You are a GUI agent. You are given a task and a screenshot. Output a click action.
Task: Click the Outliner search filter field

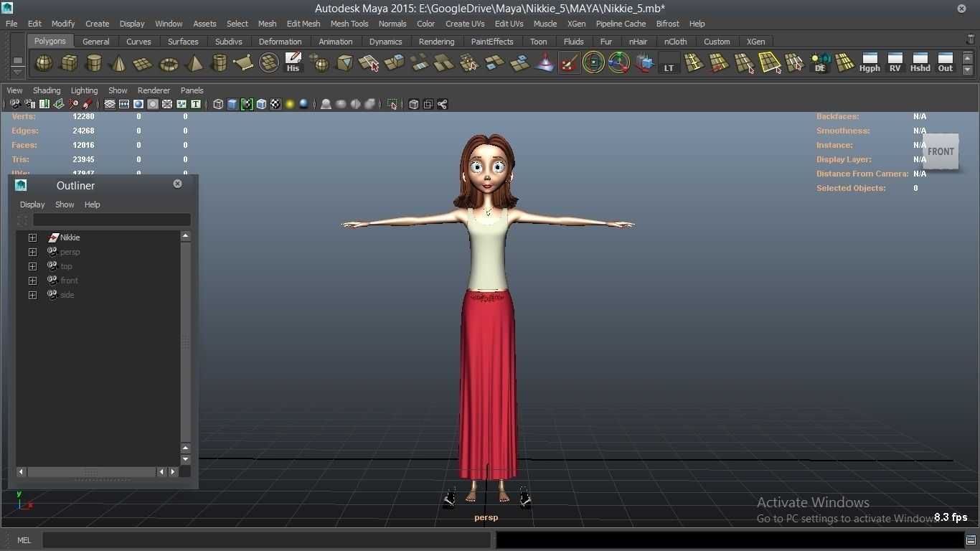[x=112, y=220]
